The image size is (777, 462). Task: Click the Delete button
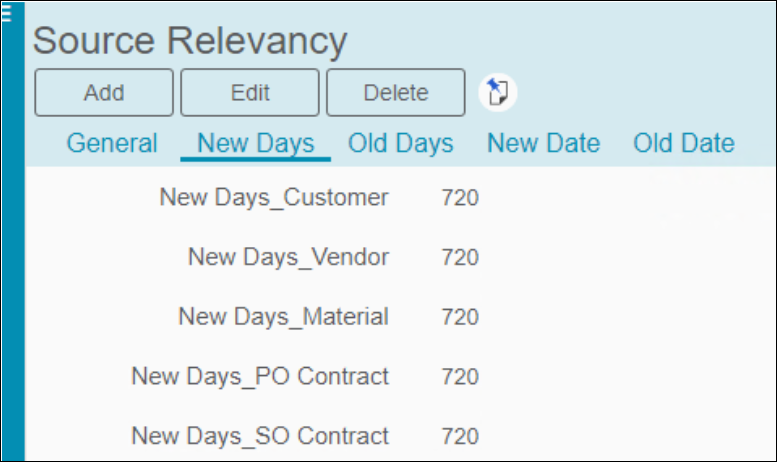click(x=395, y=93)
